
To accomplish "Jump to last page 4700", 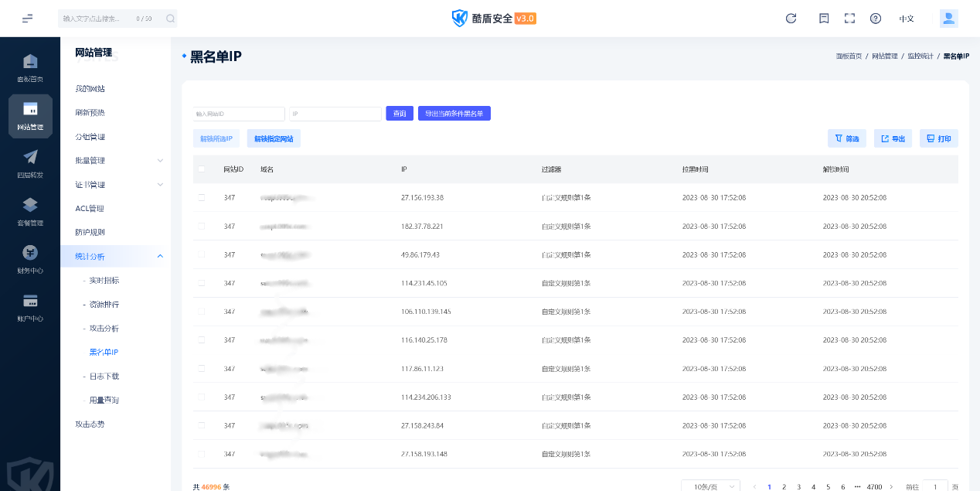I will click(x=874, y=487).
